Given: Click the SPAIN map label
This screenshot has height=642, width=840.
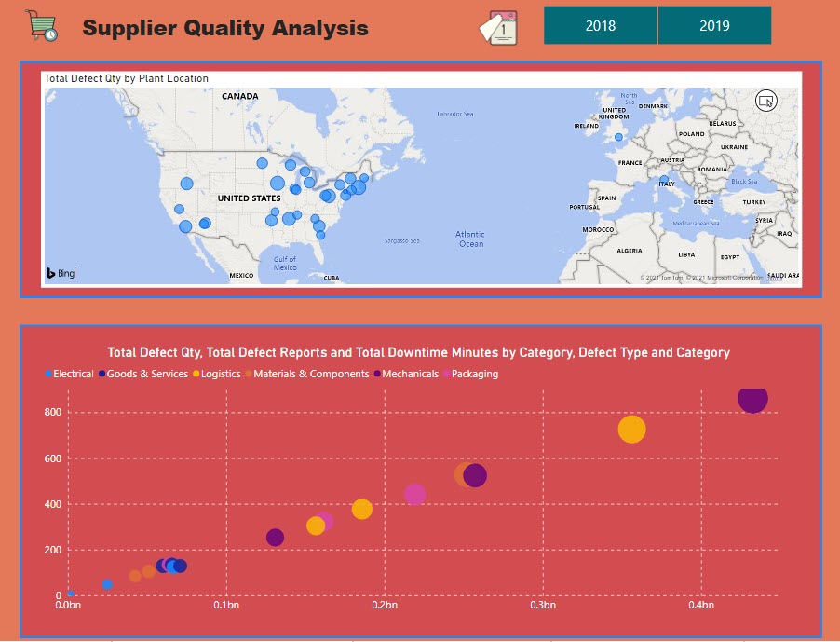Looking at the screenshot, I should 606,198.
